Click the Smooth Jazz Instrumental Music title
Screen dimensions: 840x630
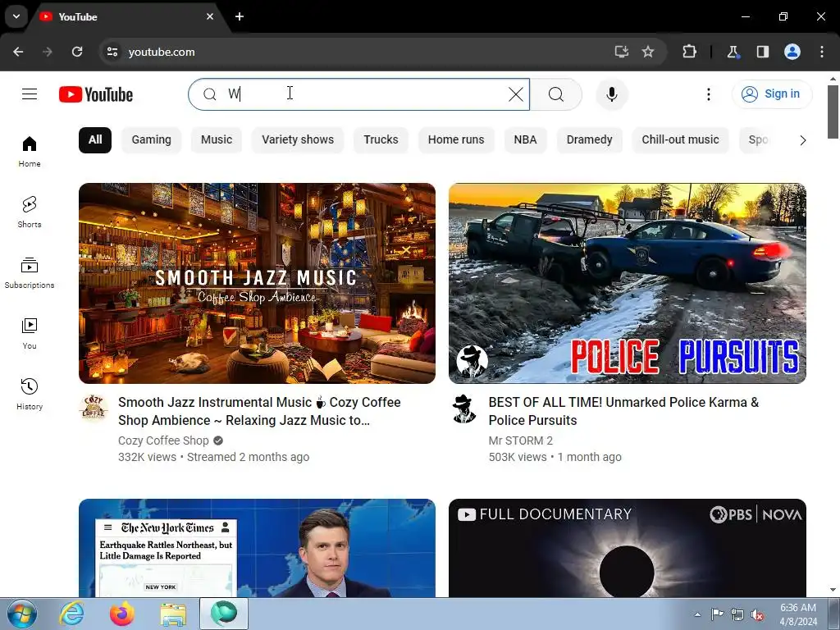pos(260,412)
